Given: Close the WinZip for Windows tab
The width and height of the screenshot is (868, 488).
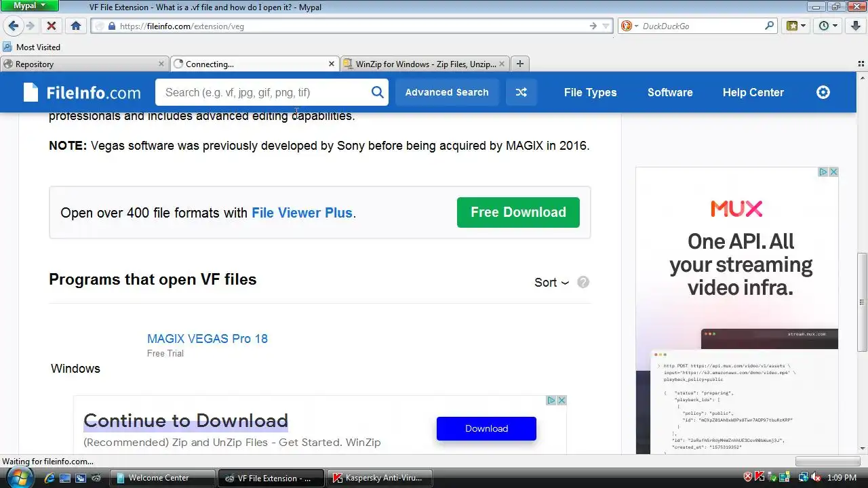Looking at the screenshot, I should point(502,64).
